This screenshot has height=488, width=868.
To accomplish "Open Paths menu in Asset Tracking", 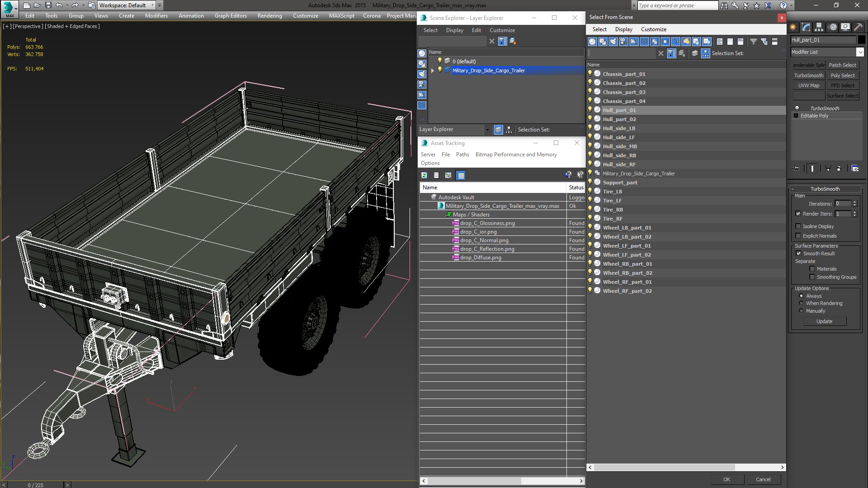I will pos(462,155).
